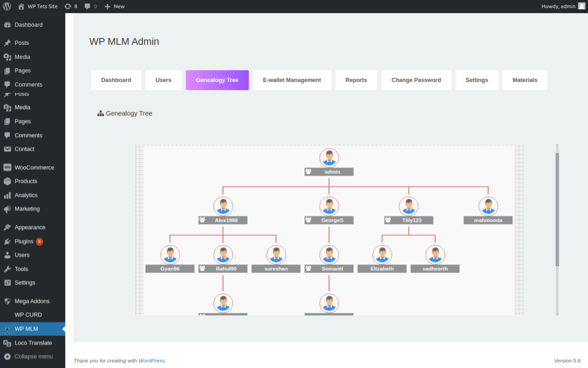Open the WordPress logo menu

(x=7, y=6)
